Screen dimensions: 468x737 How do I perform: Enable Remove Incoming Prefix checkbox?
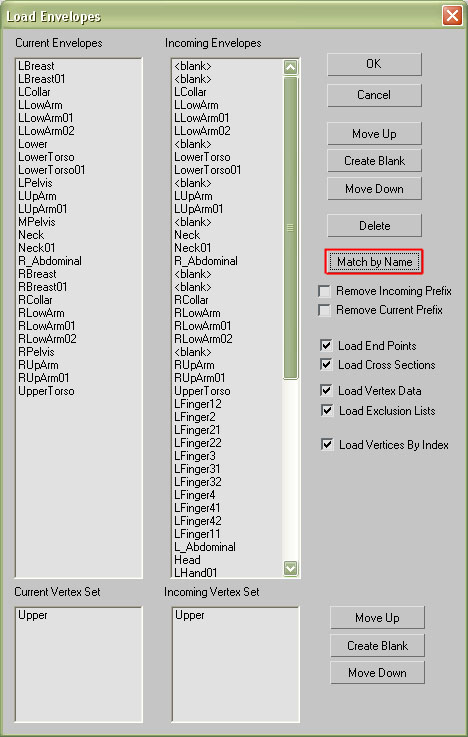[x=324, y=291]
